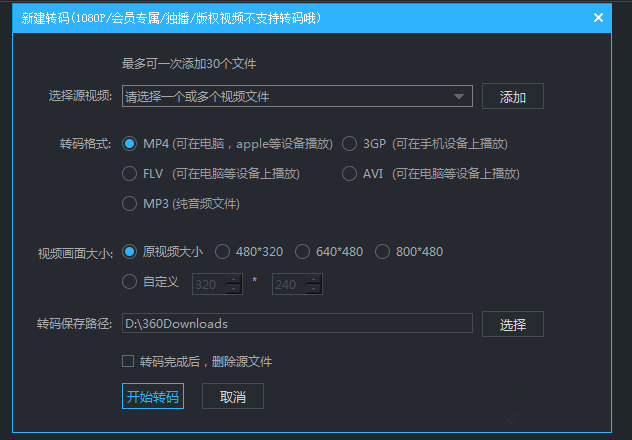Pick the 800*480 resolution option

(x=382, y=252)
